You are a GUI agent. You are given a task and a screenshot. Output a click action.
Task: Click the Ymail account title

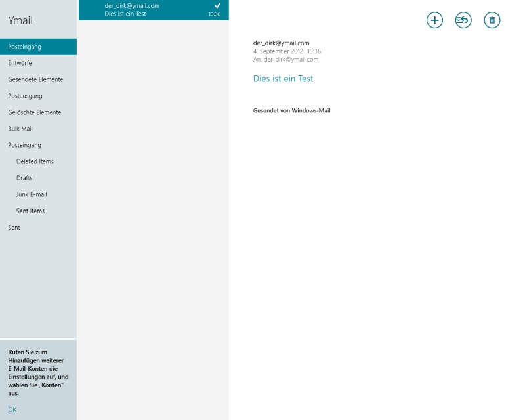[x=20, y=20]
